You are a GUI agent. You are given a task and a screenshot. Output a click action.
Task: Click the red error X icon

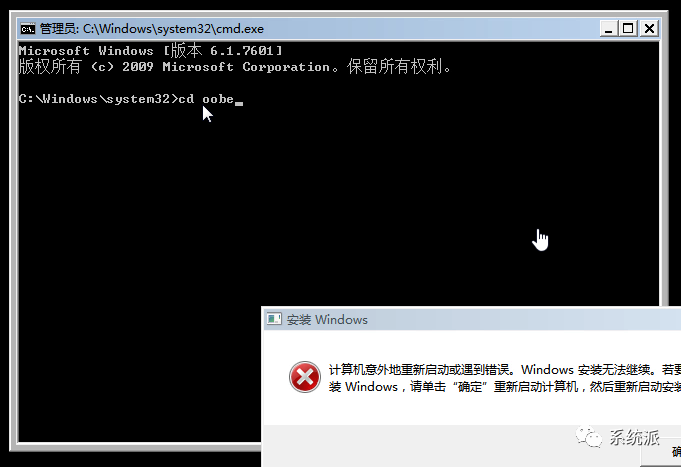pos(305,377)
